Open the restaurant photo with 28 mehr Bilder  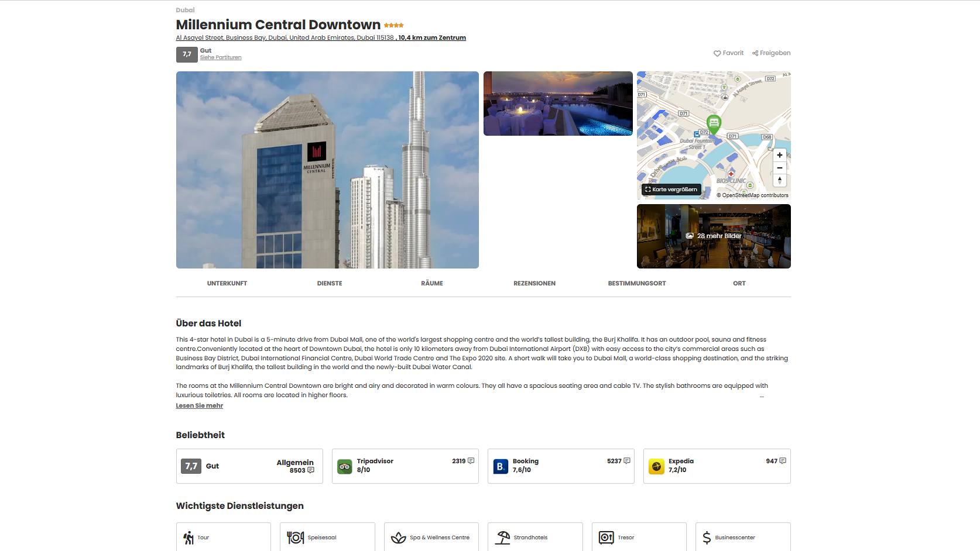714,236
